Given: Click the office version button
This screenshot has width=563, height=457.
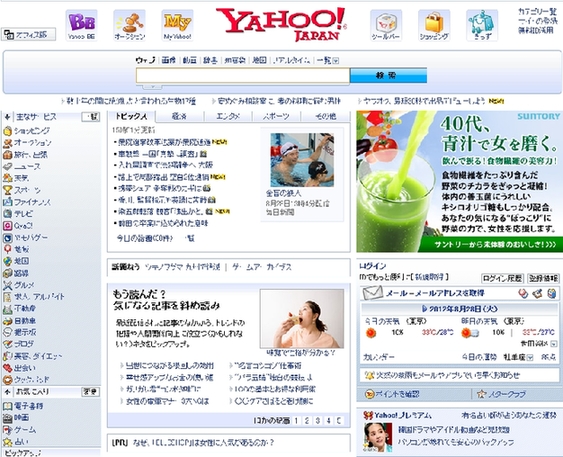Looking at the screenshot, I should click(29, 34).
